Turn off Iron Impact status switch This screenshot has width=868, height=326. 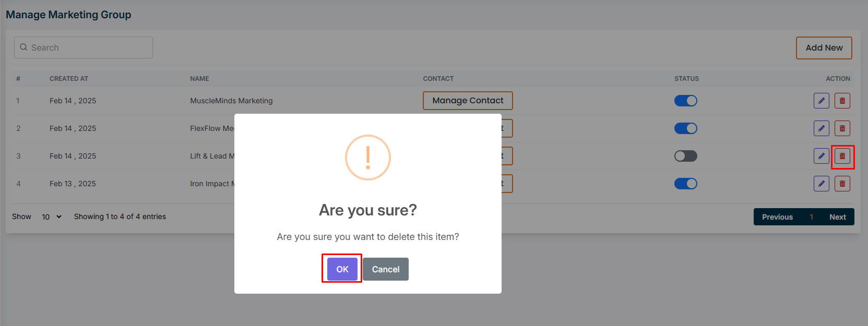click(x=685, y=184)
